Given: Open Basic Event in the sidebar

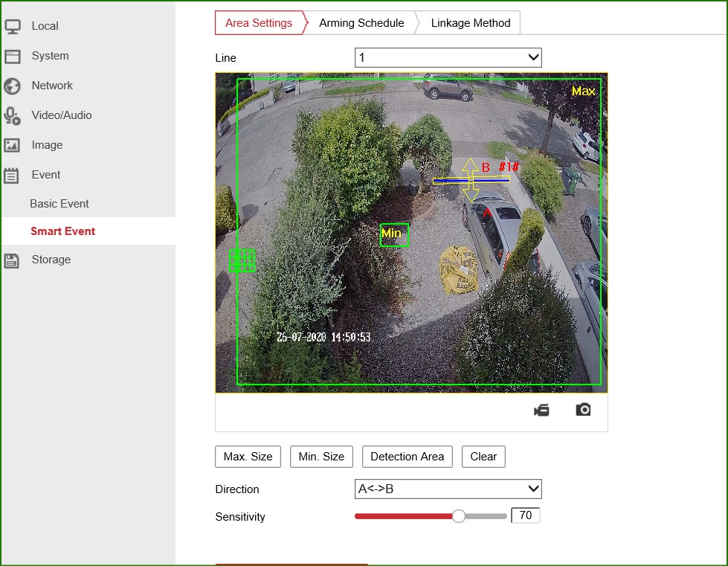Looking at the screenshot, I should [59, 204].
